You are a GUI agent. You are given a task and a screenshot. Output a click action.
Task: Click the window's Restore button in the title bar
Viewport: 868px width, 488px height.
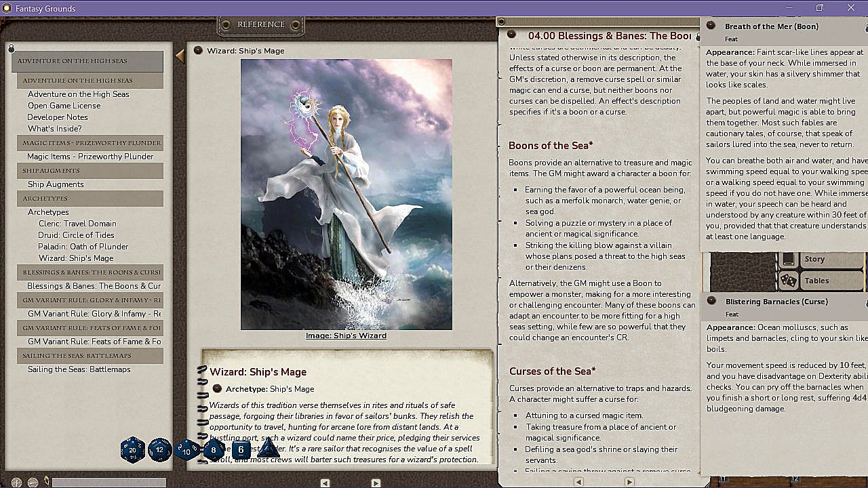[x=820, y=8]
